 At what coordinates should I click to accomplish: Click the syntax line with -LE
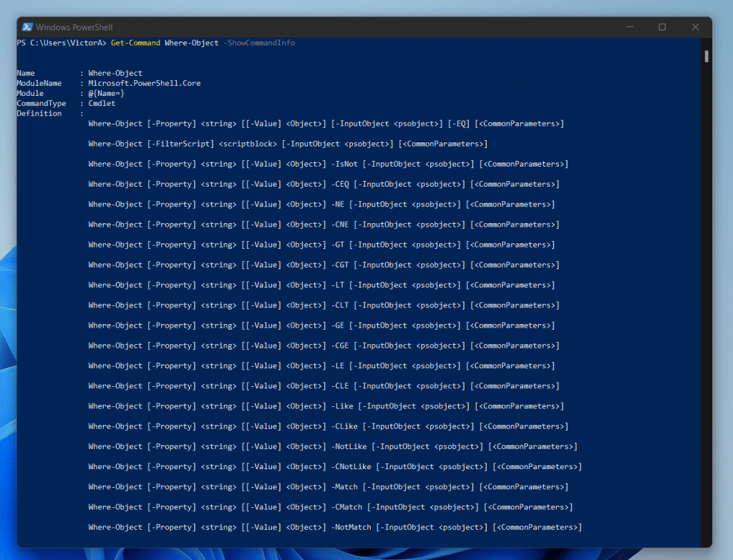click(321, 365)
